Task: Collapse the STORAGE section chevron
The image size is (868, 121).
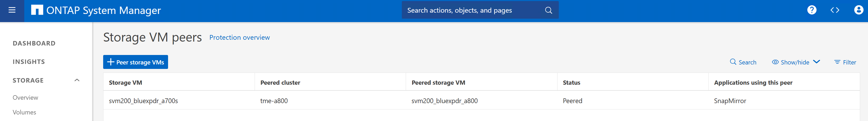Action: 77,80
